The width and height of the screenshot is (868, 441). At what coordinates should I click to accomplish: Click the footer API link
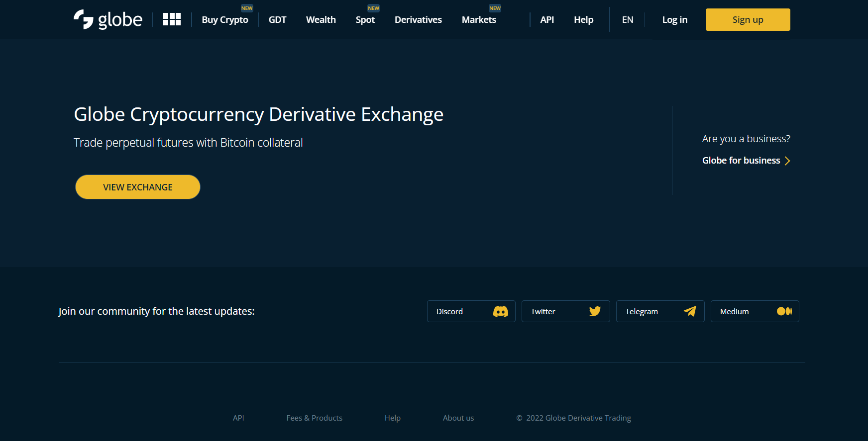tap(238, 418)
